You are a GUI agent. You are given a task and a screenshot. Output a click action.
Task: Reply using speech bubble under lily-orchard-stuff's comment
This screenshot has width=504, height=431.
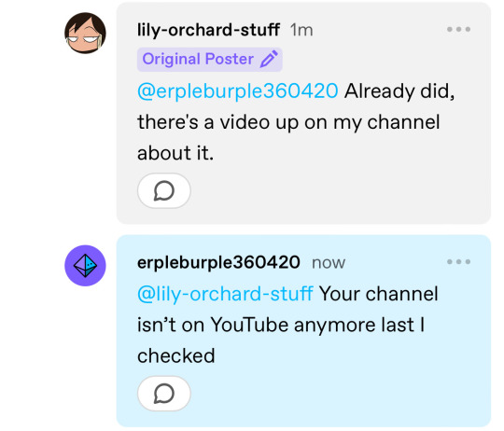pos(164,190)
